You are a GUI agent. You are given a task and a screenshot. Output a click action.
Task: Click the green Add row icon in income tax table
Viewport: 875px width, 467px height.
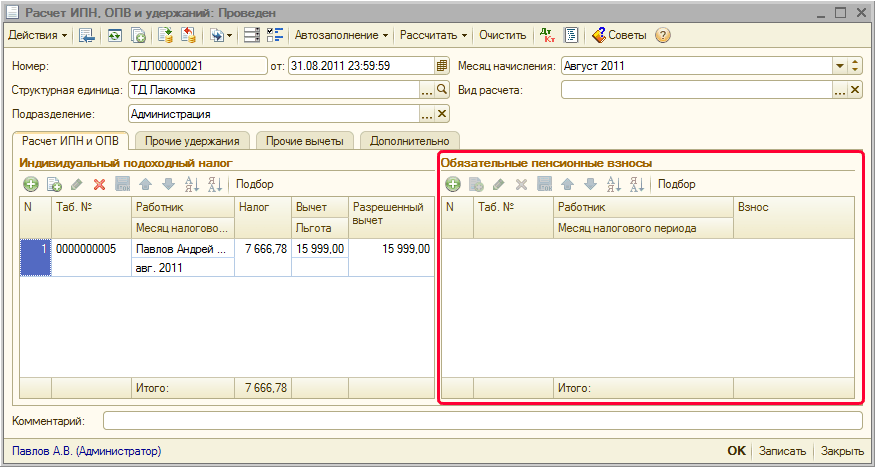tap(31, 184)
